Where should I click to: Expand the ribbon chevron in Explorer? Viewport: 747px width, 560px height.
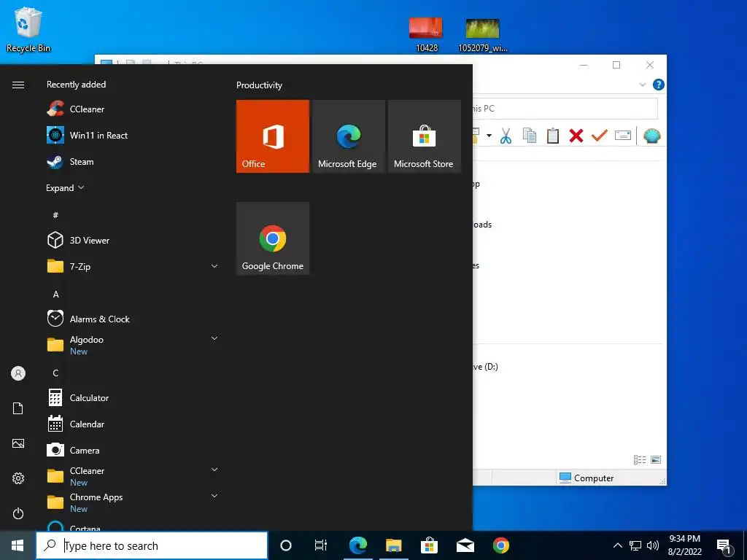642,85
